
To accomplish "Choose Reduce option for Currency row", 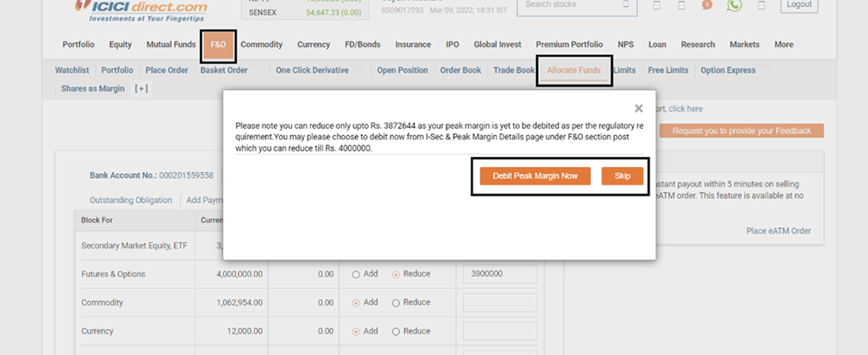I will click(x=396, y=331).
